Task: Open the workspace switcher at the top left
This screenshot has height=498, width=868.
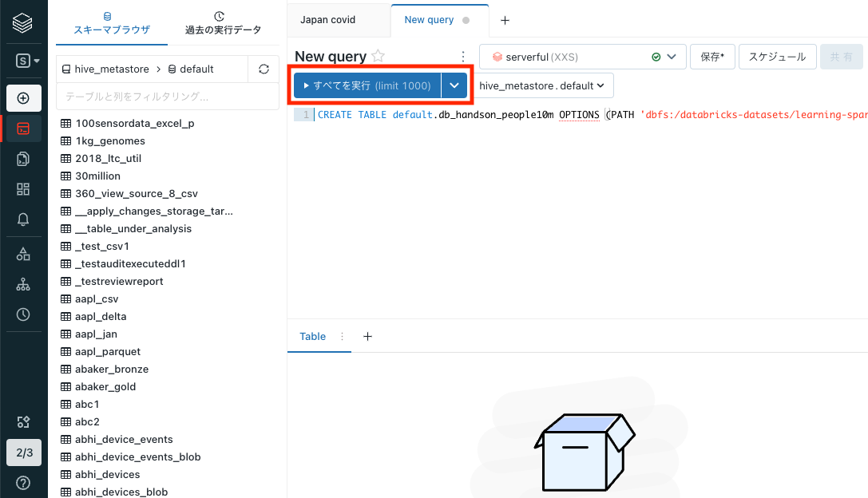Action: coord(22,60)
